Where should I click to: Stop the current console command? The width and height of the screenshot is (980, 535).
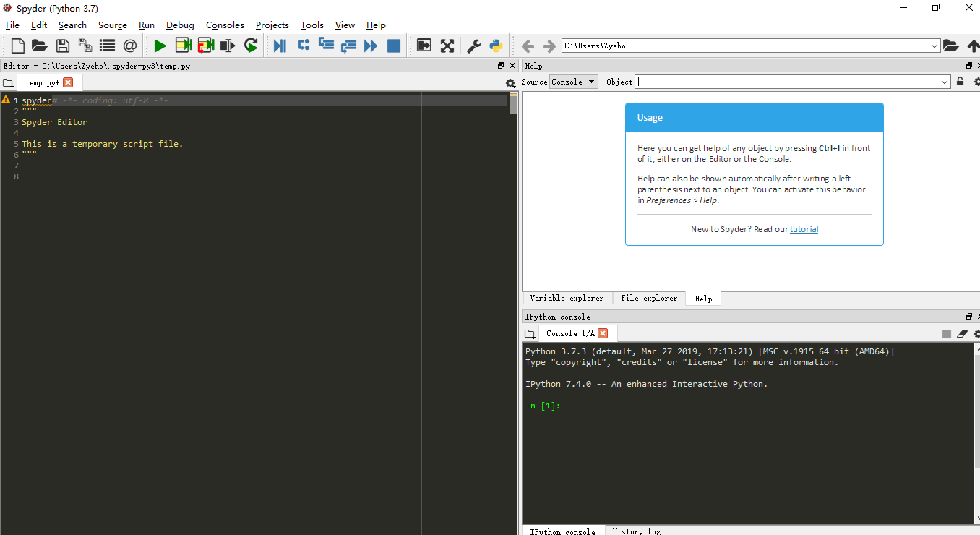coord(947,334)
